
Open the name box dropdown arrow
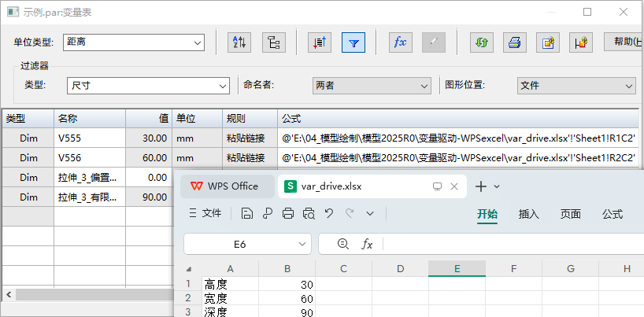click(302, 245)
